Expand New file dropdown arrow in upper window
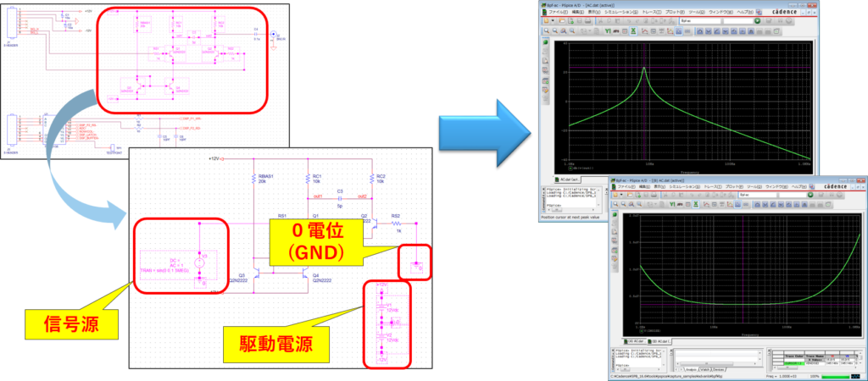The image size is (868, 381). coord(553,21)
